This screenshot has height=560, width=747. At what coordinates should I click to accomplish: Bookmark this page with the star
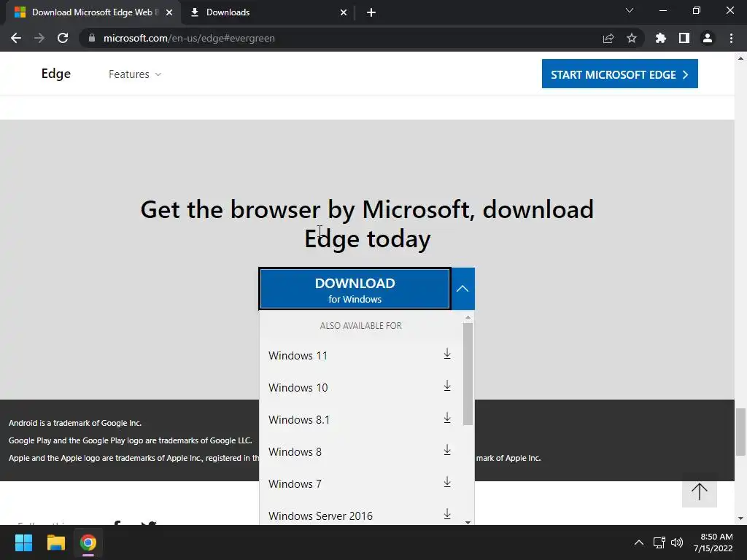pyautogui.click(x=632, y=38)
